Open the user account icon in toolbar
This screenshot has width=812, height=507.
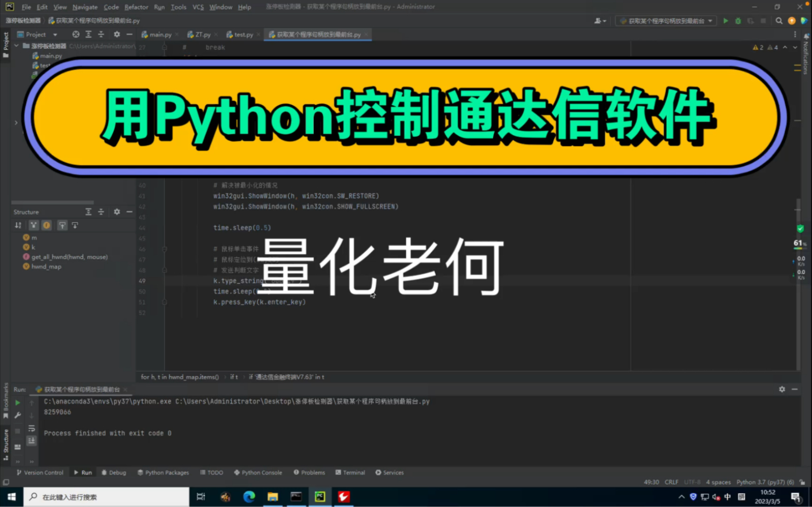coord(600,21)
